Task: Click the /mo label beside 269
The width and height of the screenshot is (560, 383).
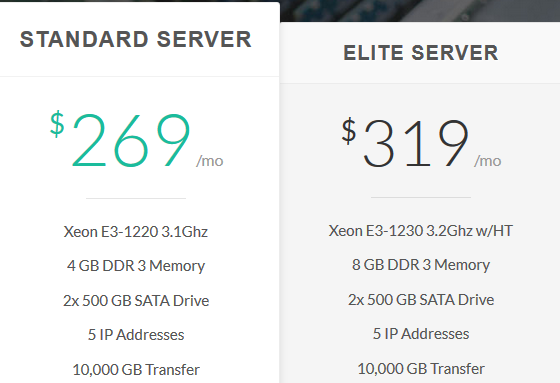Action: click(x=210, y=161)
